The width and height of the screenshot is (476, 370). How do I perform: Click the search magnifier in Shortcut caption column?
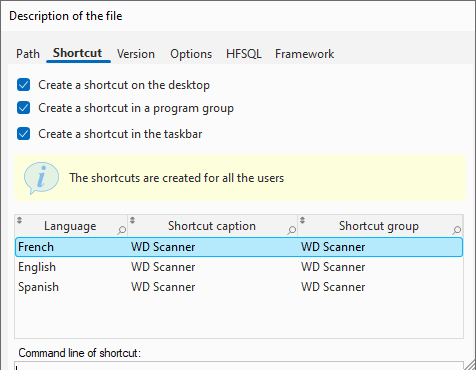292,230
